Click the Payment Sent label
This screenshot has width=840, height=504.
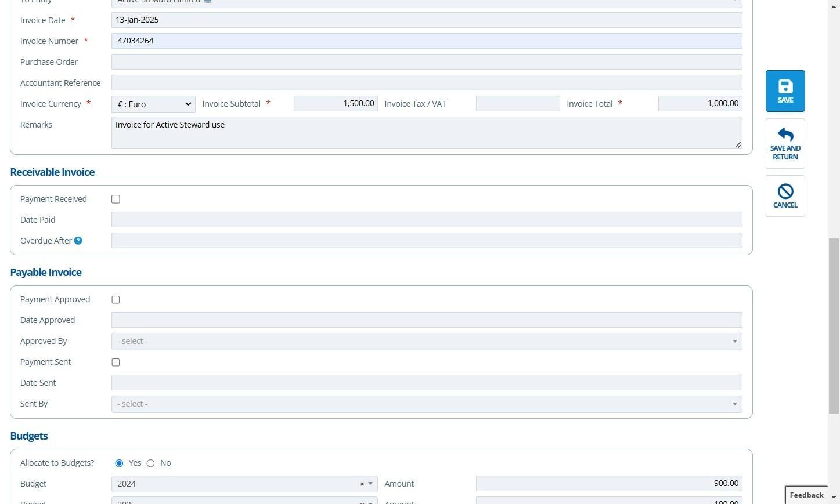point(45,362)
